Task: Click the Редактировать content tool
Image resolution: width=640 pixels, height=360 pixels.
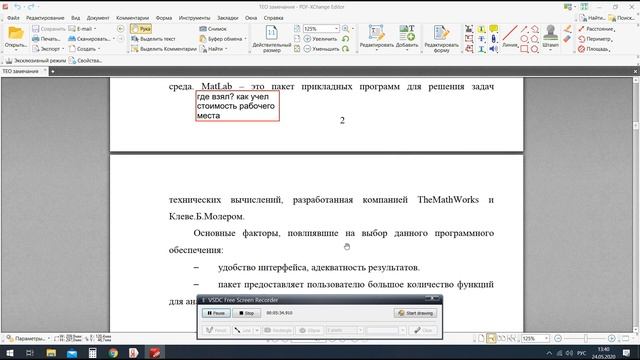Action: point(376,38)
